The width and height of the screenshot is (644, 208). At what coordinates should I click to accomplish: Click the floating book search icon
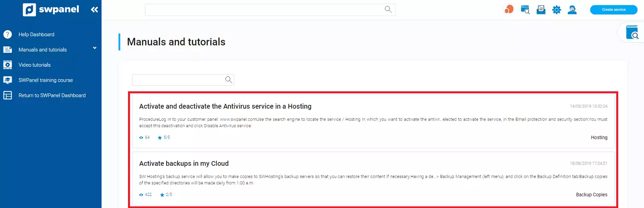click(632, 33)
